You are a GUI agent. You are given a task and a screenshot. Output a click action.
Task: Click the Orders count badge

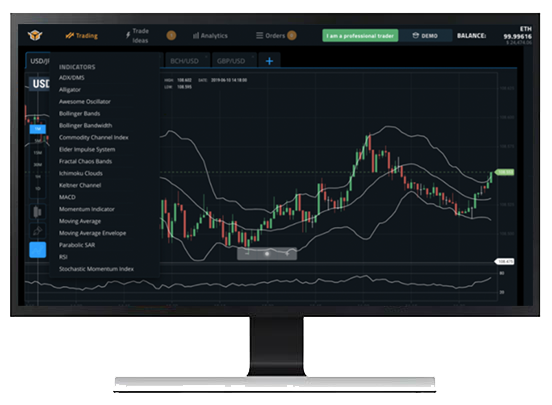[x=291, y=35]
